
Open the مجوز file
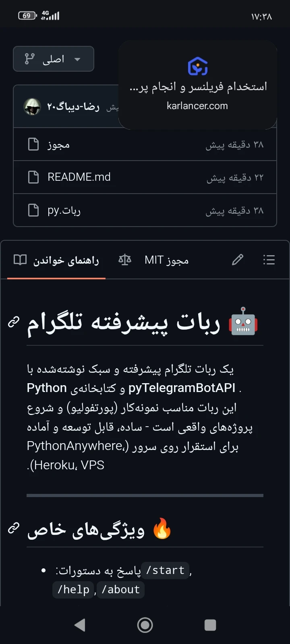59,144
